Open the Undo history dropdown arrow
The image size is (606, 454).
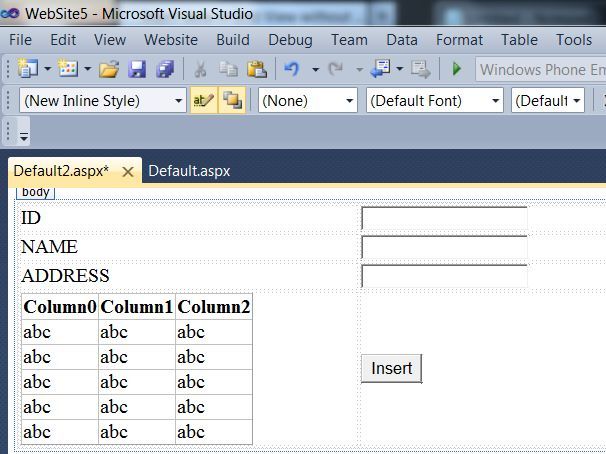click(316, 70)
